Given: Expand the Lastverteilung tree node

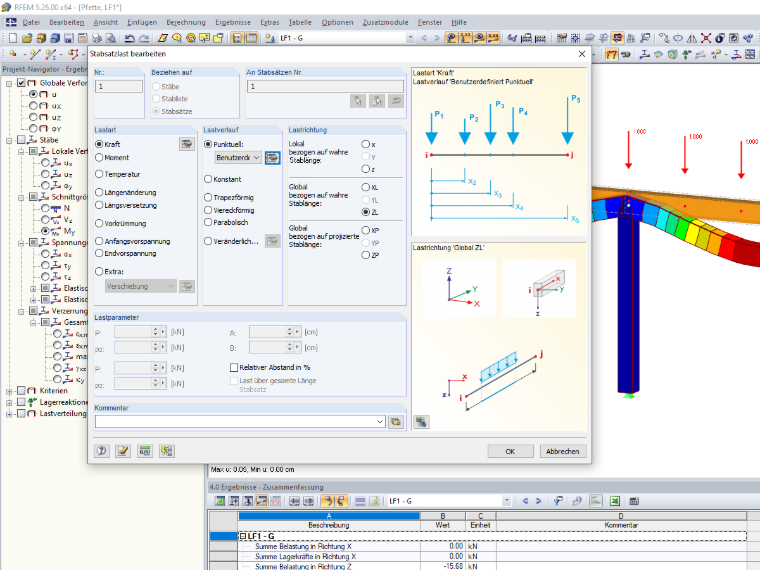Looking at the screenshot, I should pos(9,414).
